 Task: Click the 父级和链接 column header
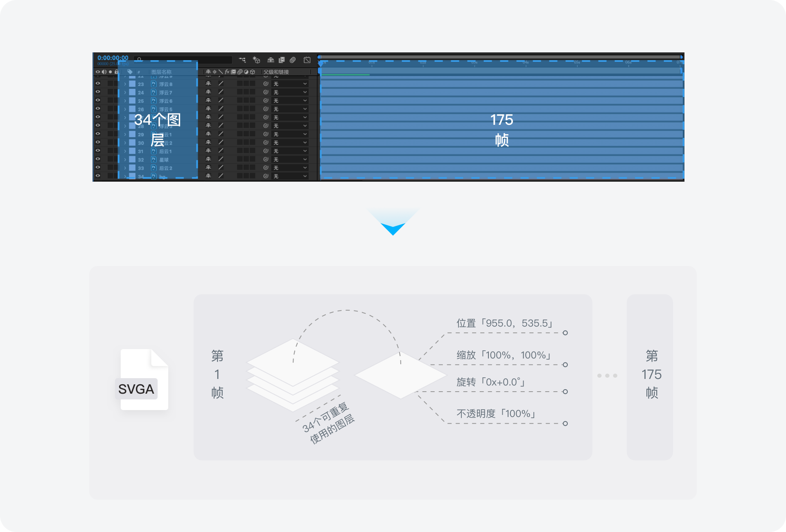pos(276,72)
